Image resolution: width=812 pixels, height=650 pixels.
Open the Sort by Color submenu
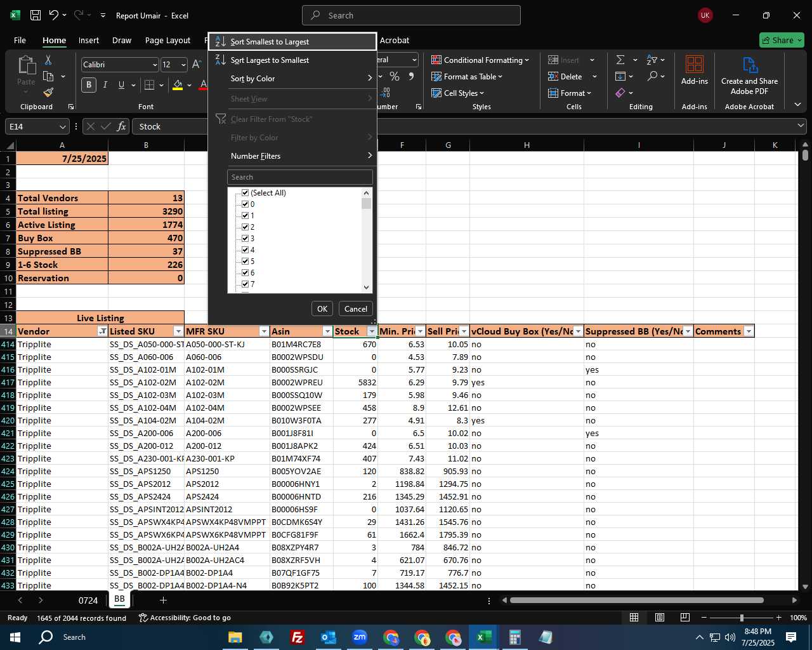pos(292,79)
